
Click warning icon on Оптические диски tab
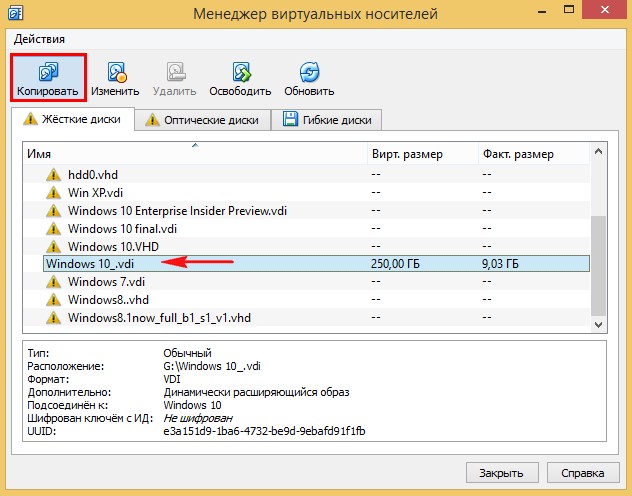click(x=152, y=120)
